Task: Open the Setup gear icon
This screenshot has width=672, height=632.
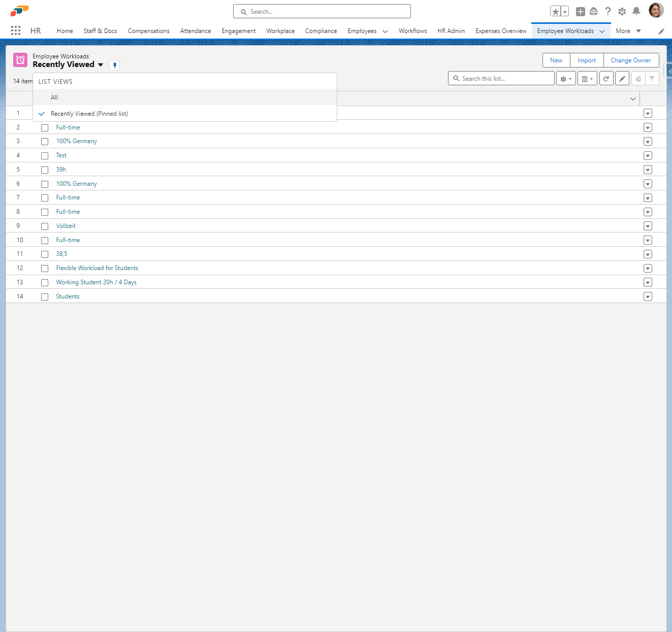Action: point(622,11)
